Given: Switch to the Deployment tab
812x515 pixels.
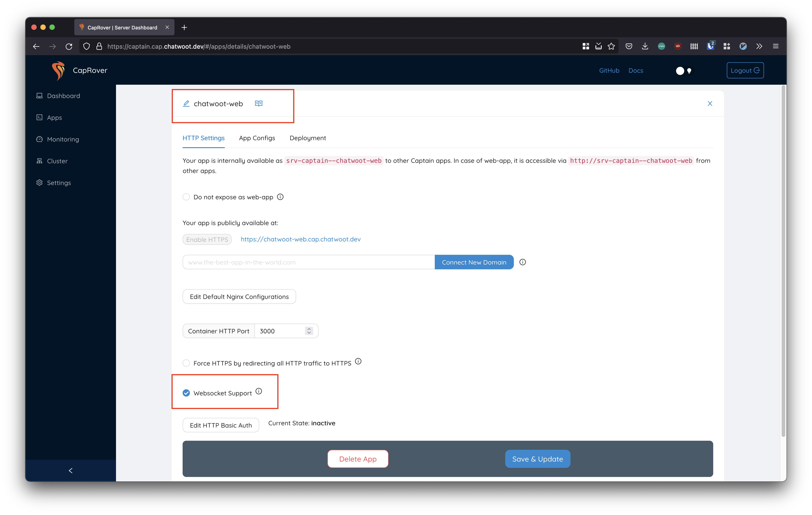Looking at the screenshot, I should pos(307,138).
